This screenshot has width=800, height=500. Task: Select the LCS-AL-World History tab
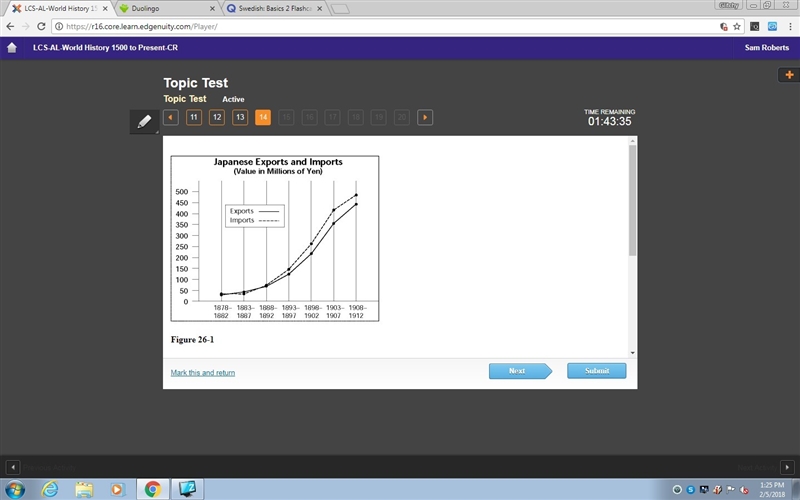(60, 9)
